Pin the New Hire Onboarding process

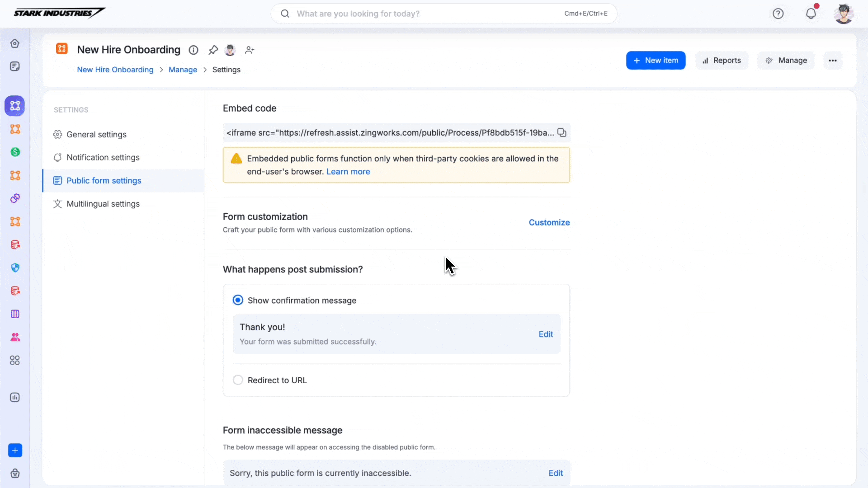pyautogui.click(x=213, y=50)
